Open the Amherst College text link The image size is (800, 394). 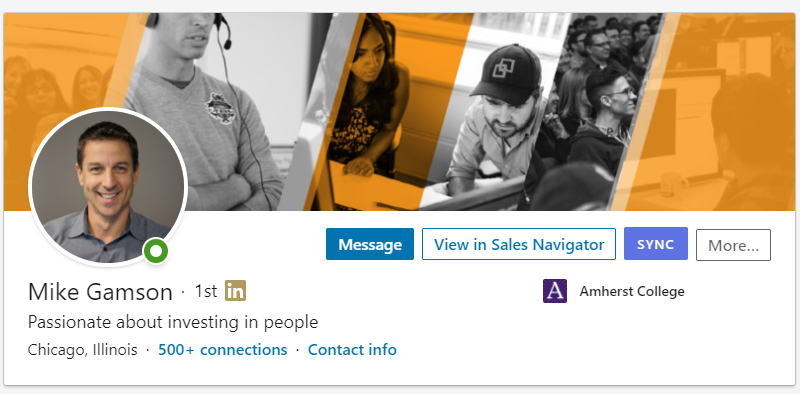click(632, 291)
